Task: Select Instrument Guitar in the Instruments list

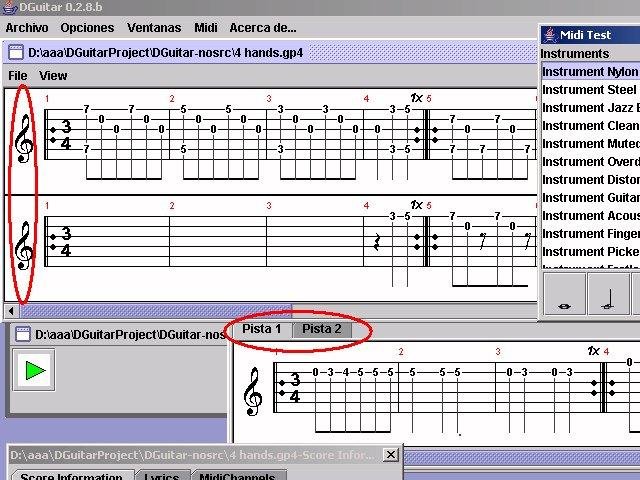Action: pyautogui.click(x=591, y=198)
